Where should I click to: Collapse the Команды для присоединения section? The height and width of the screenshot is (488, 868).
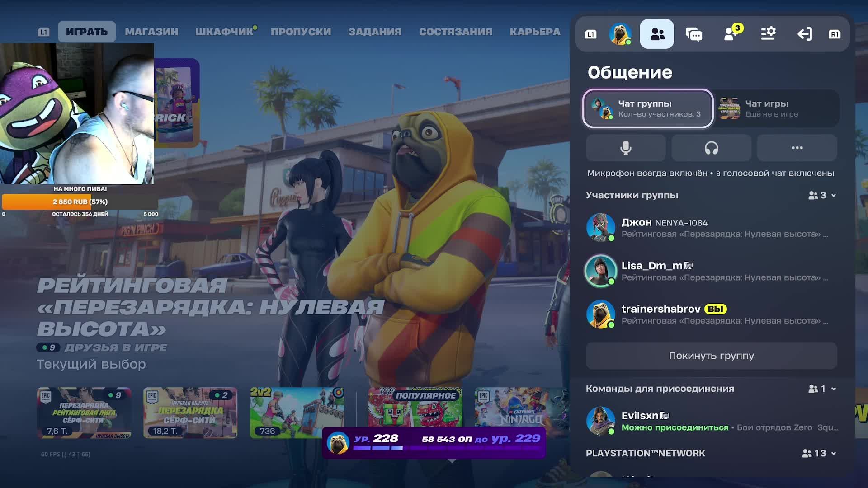tap(833, 389)
